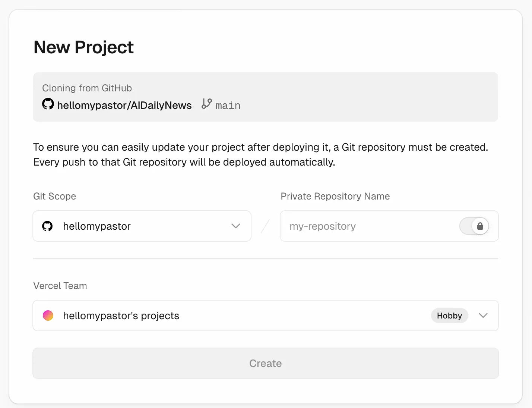Click the Cloning from GitHub label
The image size is (532, 408).
tap(87, 88)
